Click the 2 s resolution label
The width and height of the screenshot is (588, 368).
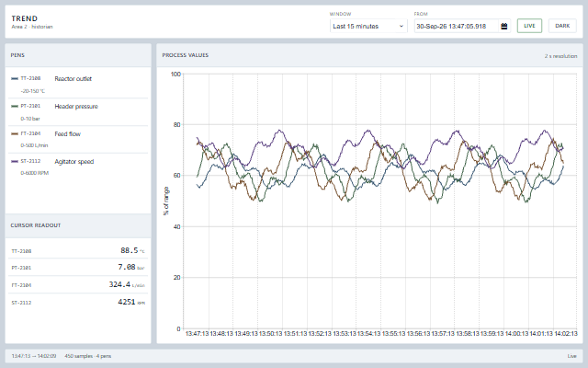(560, 56)
